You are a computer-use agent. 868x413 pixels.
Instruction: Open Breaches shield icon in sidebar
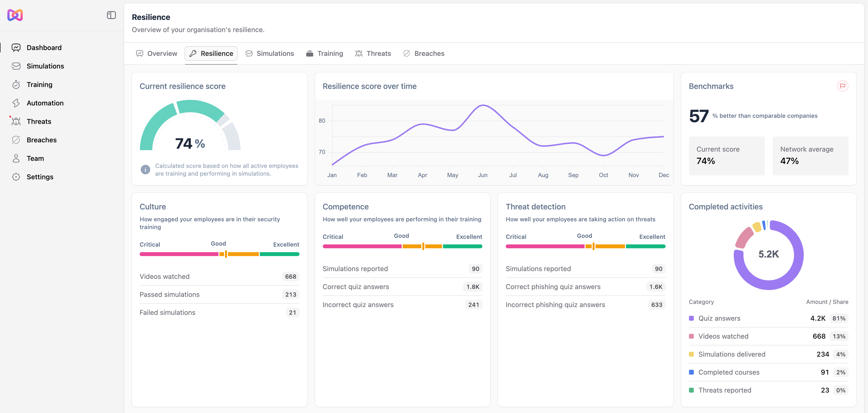coord(16,140)
